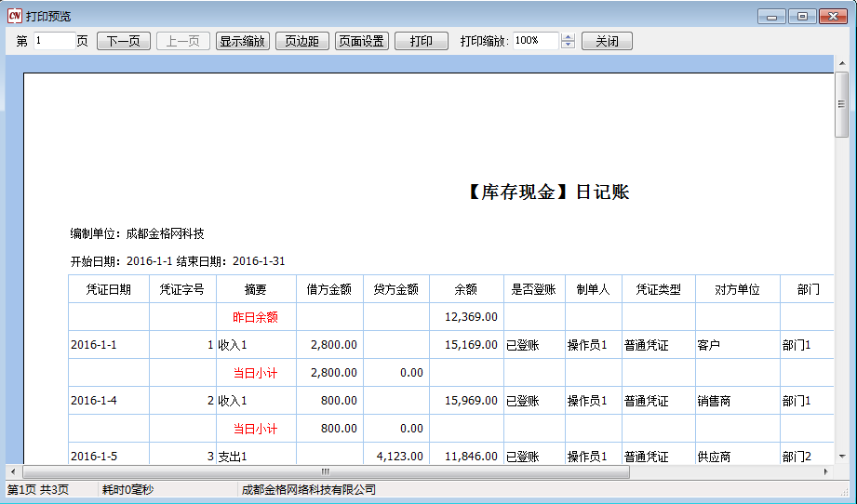857x504 pixels.
Task: Open 页面设置 page setup
Action: coord(361,41)
